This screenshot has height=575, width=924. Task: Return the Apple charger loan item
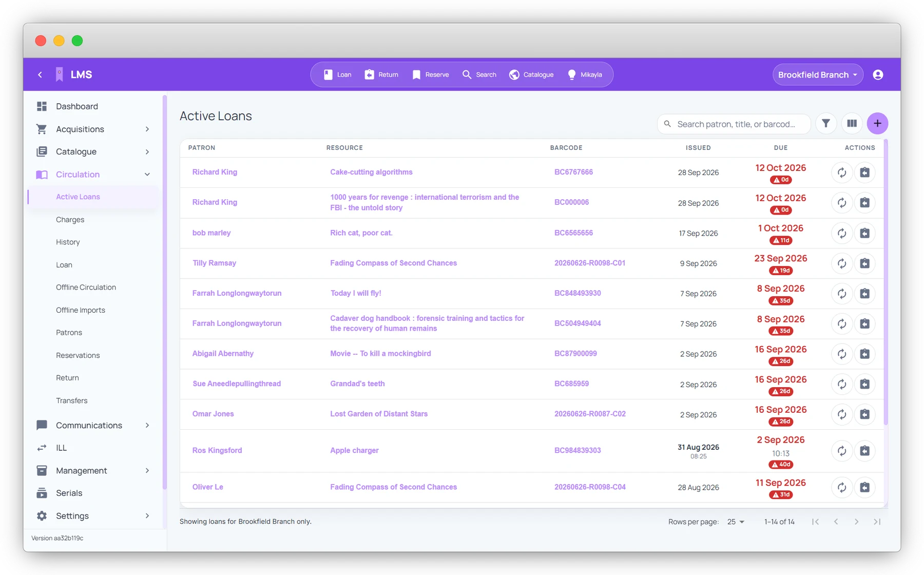click(865, 451)
